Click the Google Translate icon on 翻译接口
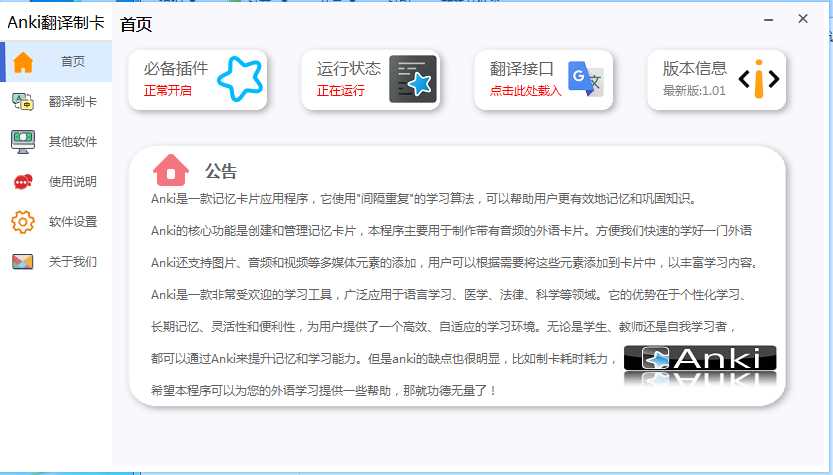This screenshot has height=475, width=833. click(x=585, y=79)
